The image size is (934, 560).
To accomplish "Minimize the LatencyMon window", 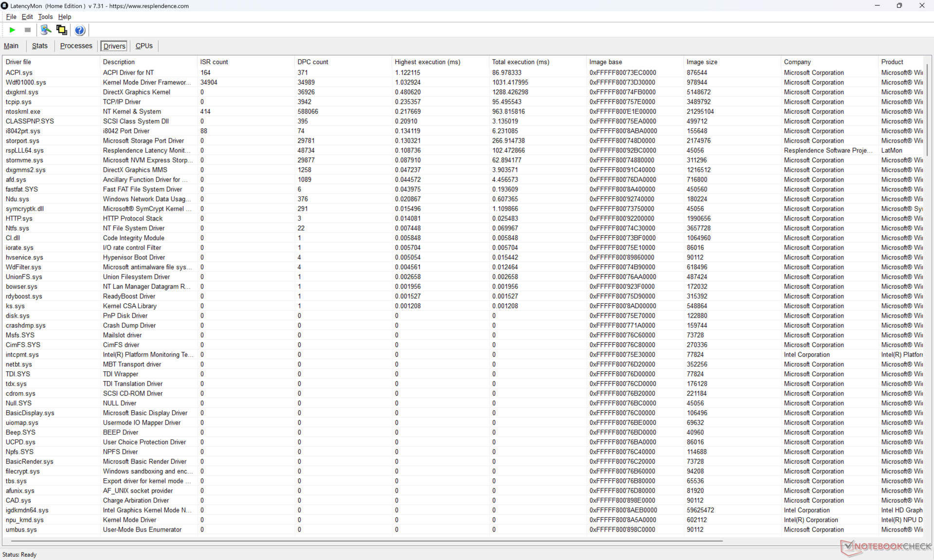I will point(877,6).
